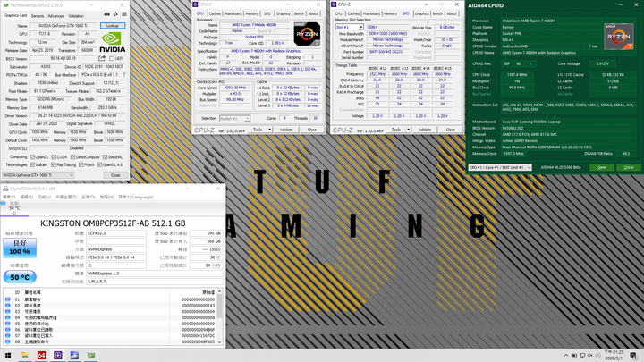Toggle the DirectML checkbox
The width and height of the screenshot is (644, 362).
point(105,156)
